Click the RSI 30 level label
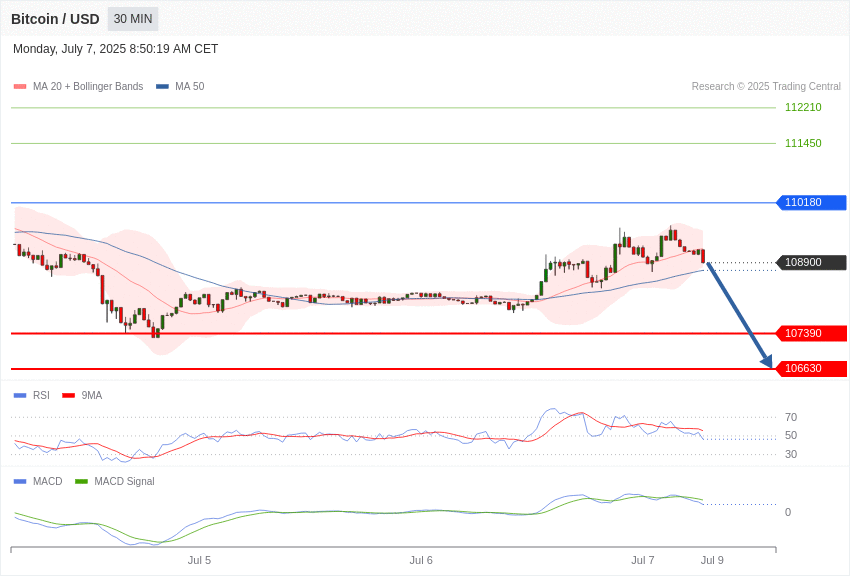 pyautogui.click(x=791, y=454)
